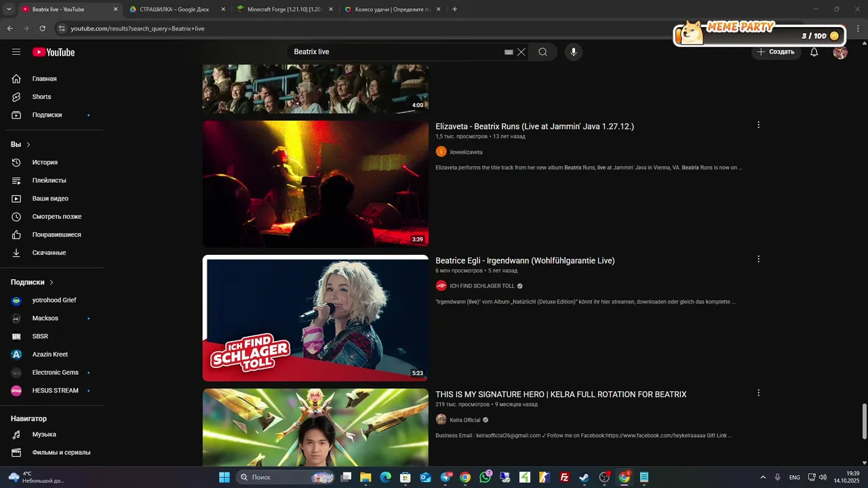Click the page vertical scrollbar thumb
868x488 pixels.
(x=864, y=422)
